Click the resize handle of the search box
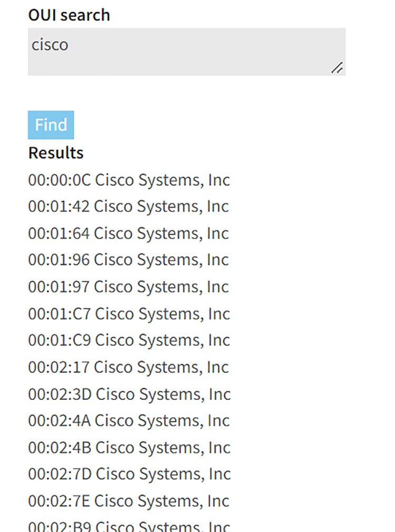 337,67
